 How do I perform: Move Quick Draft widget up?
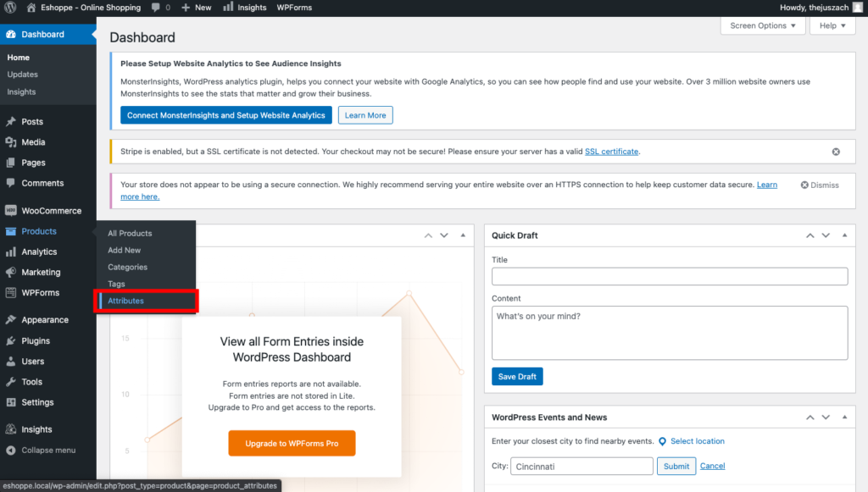pyautogui.click(x=810, y=235)
